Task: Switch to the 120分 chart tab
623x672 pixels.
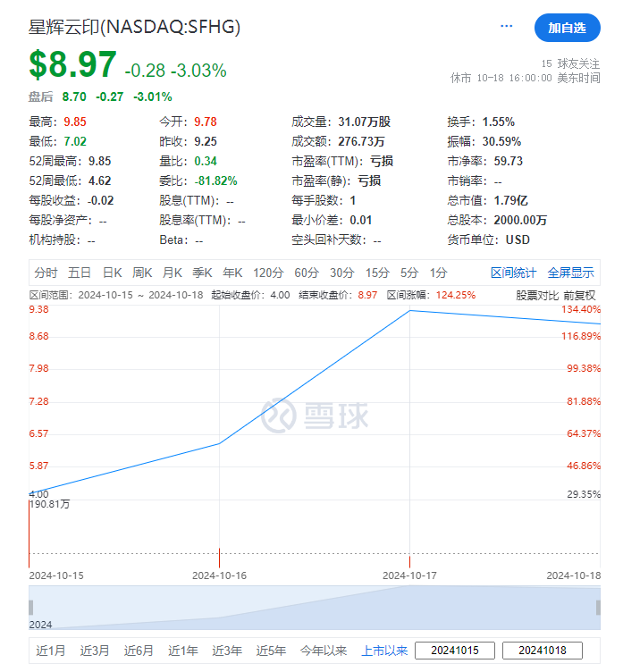Action: [x=268, y=273]
